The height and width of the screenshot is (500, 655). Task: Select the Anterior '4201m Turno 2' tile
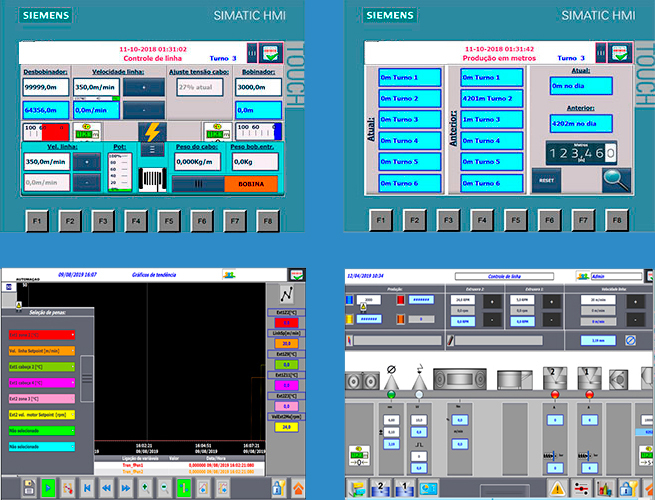coord(492,99)
